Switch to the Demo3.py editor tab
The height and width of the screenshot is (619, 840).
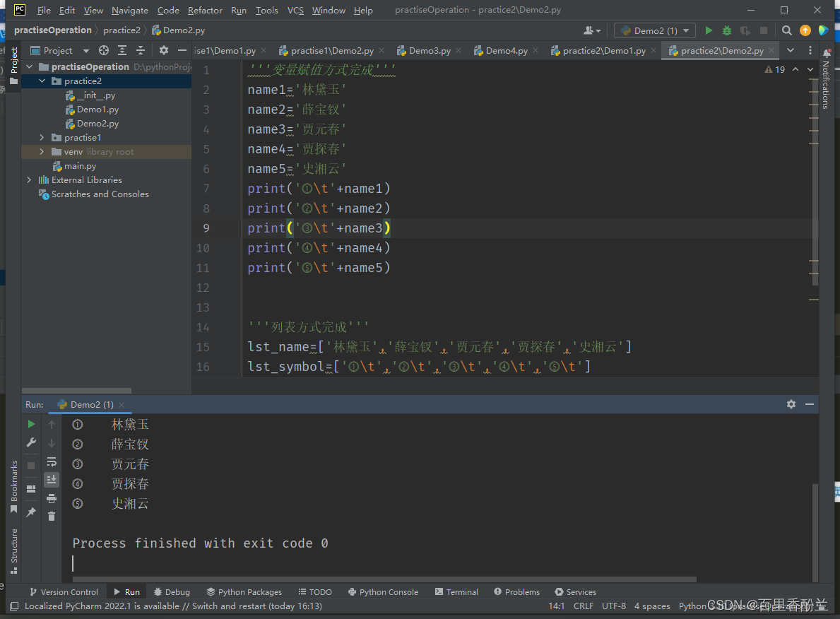429,50
